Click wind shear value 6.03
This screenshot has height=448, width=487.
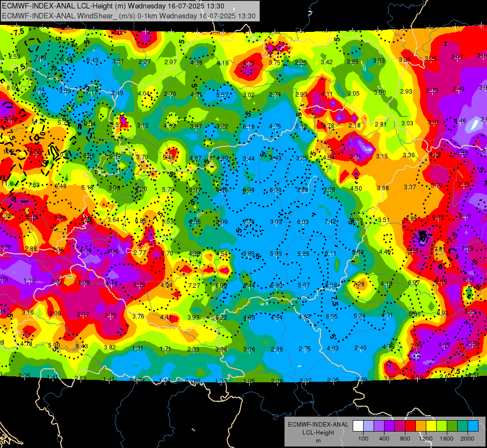point(303,222)
